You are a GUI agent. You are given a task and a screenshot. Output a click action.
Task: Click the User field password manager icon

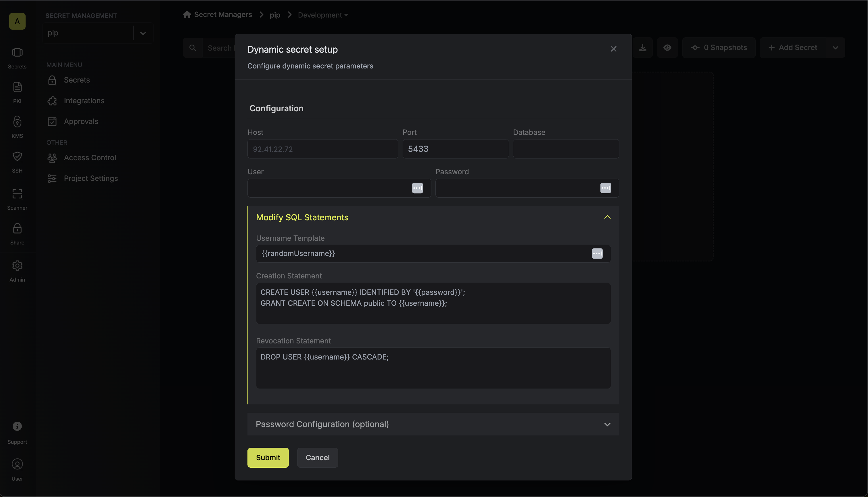click(x=417, y=188)
